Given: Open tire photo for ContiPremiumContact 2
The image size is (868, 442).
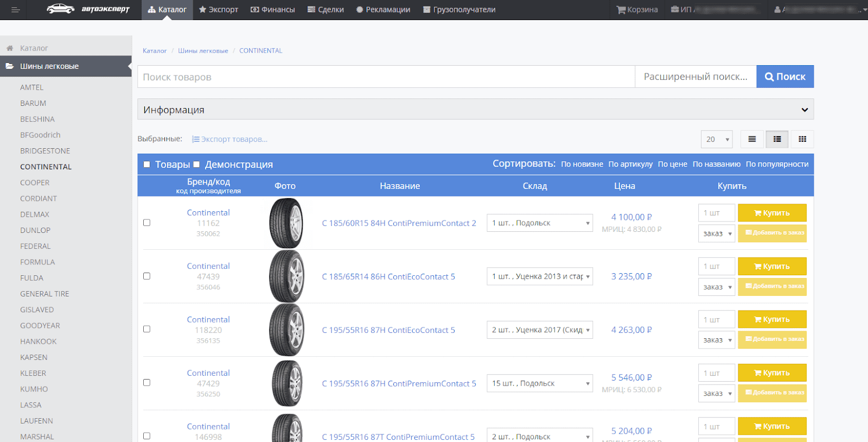Looking at the screenshot, I should (286, 223).
